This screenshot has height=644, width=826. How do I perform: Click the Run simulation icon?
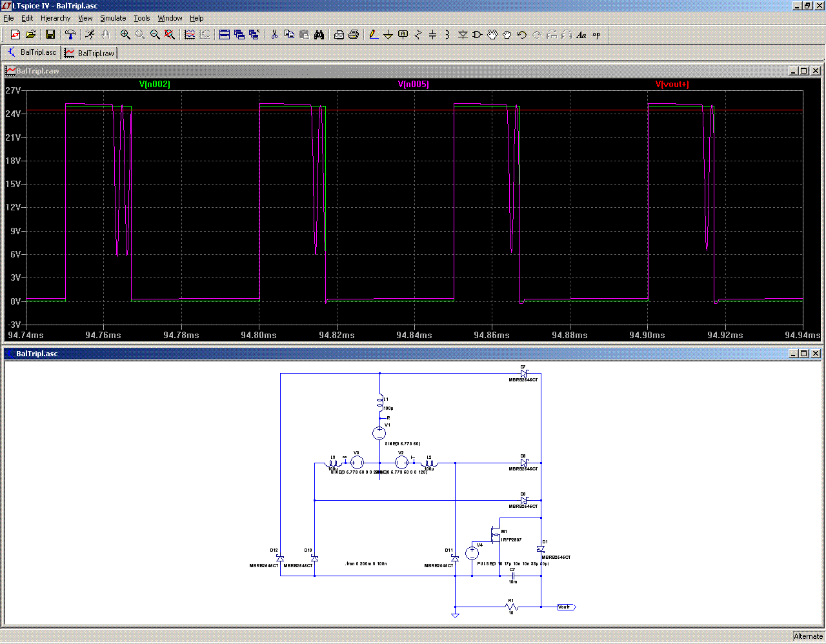tap(90, 35)
